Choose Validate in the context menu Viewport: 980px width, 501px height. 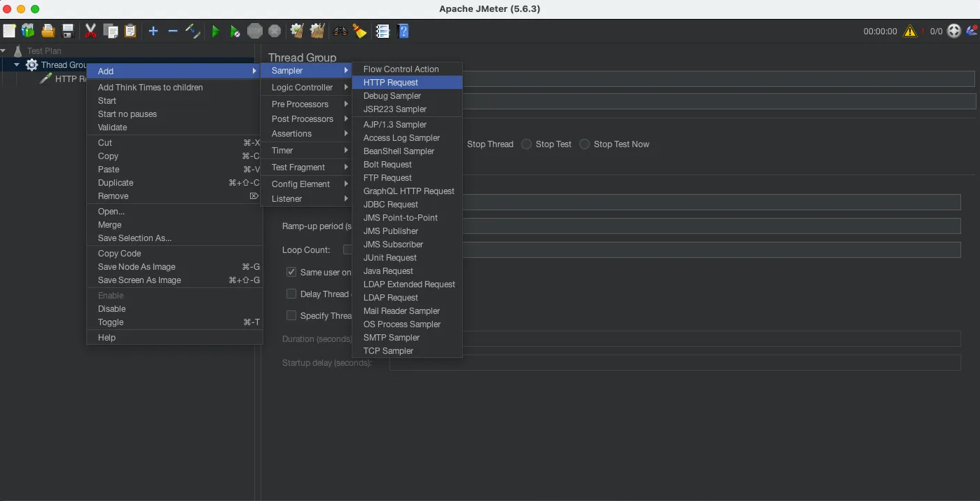click(174, 128)
